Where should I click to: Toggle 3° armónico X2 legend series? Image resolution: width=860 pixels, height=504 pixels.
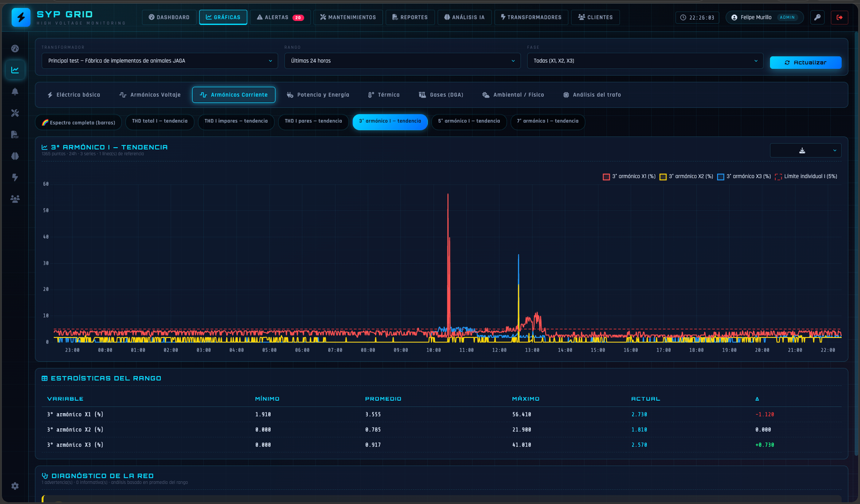[x=686, y=176]
